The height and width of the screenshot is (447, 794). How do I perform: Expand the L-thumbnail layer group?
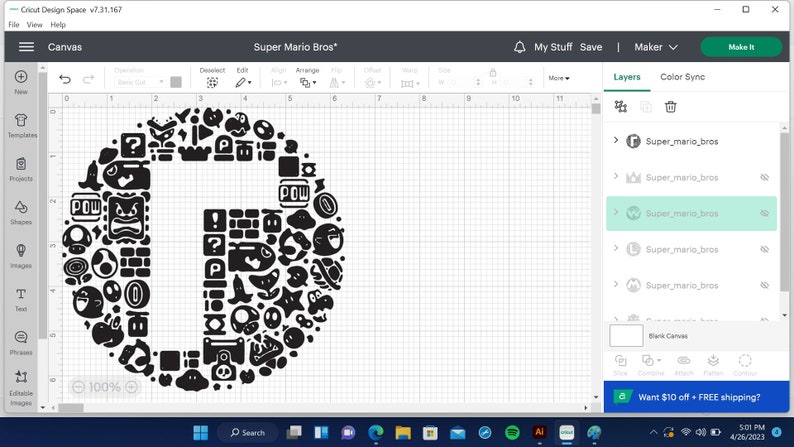coord(616,248)
